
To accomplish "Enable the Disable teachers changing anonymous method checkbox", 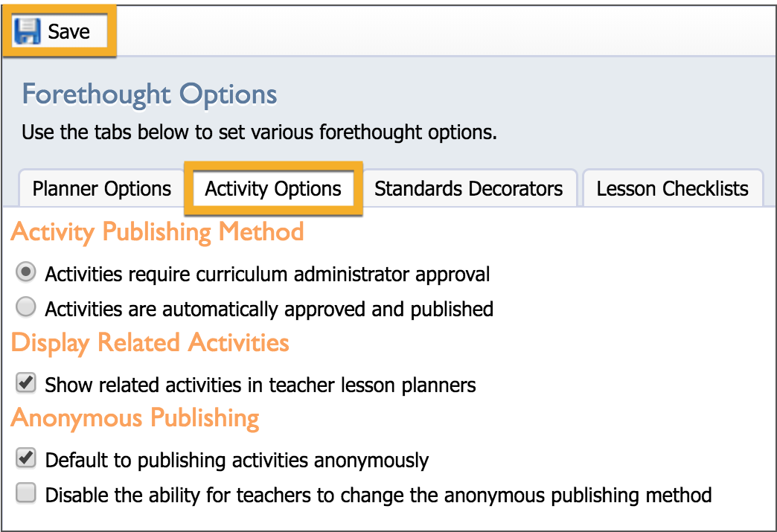I will [x=26, y=493].
